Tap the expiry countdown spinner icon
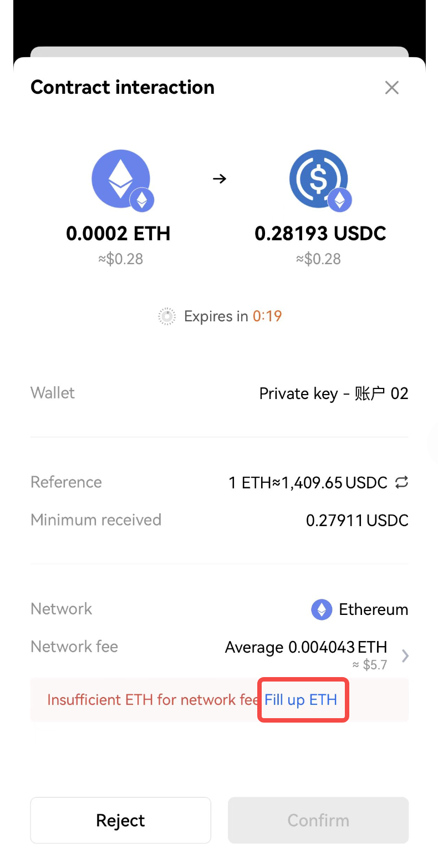This screenshot has height=868, width=438. click(167, 316)
